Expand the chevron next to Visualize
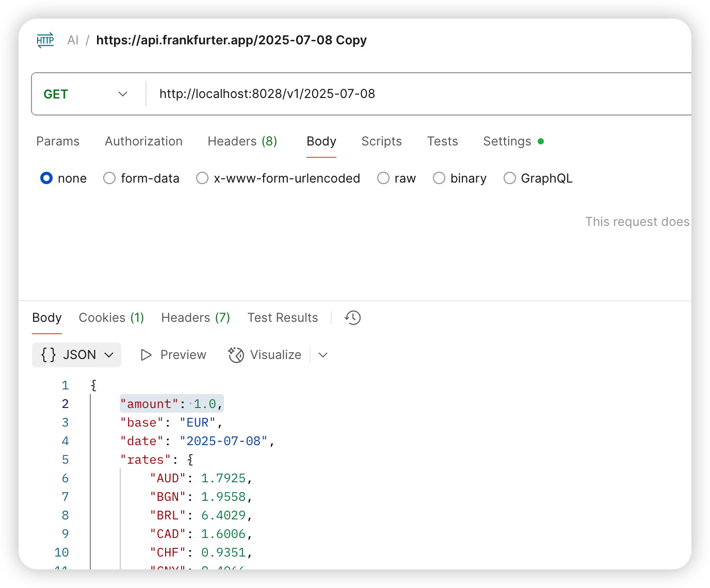710x588 pixels. pos(323,355)
